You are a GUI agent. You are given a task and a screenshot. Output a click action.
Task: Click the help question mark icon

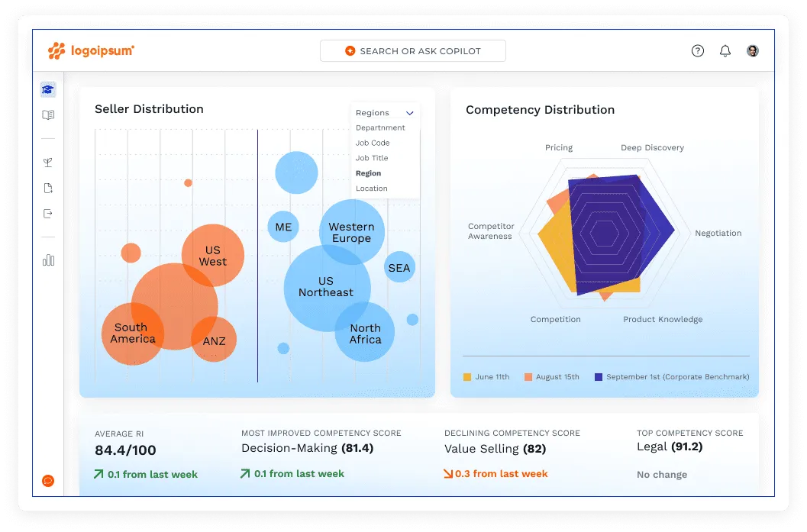tap(698, 51)
